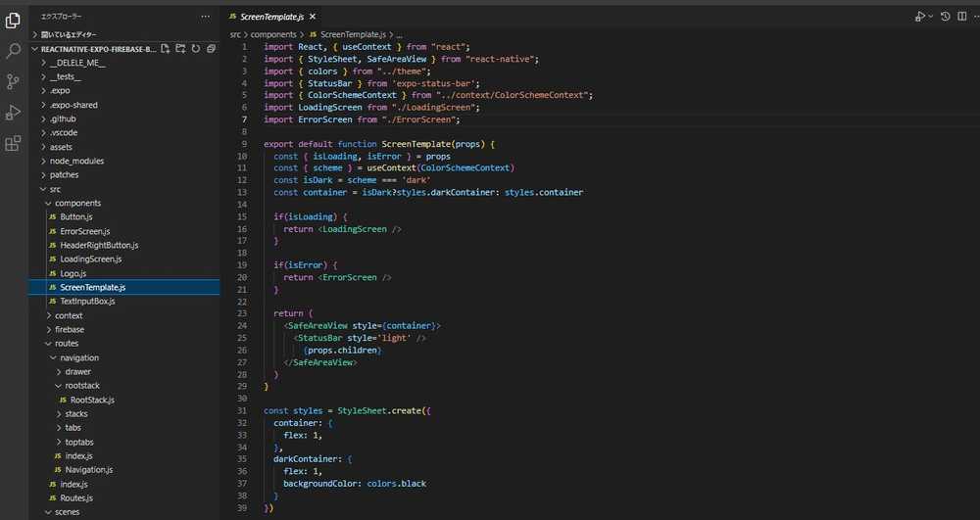980x520 pixels.
Task: Click "ScreenTemplate" function name on line 9
Action: click(416, 144)
